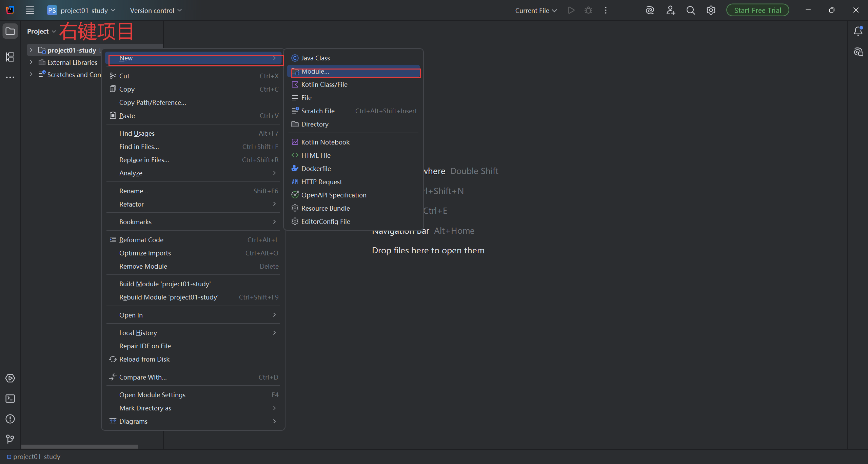Open IDE settings gear icon
Viewport: 868px width, 464px height.
(x=711, y=11)
